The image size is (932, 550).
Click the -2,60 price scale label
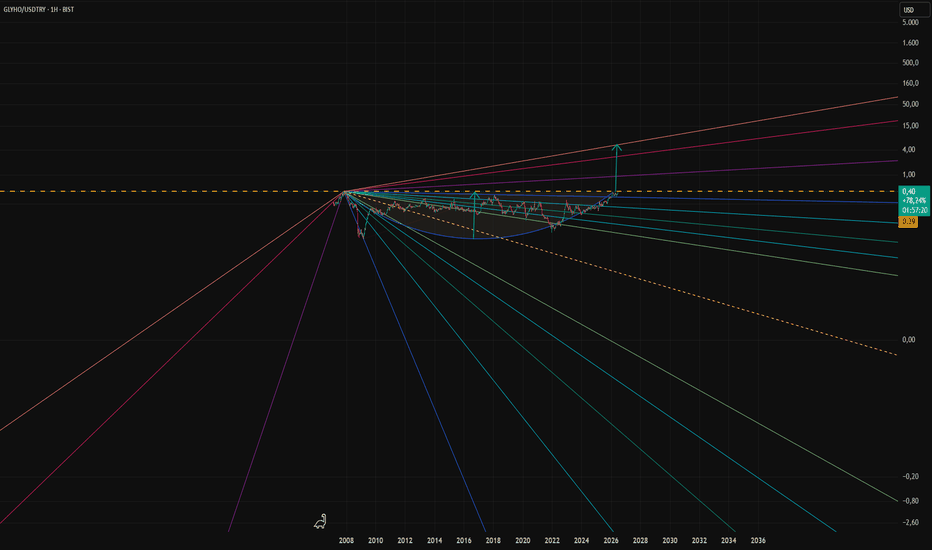pos(911,522)
